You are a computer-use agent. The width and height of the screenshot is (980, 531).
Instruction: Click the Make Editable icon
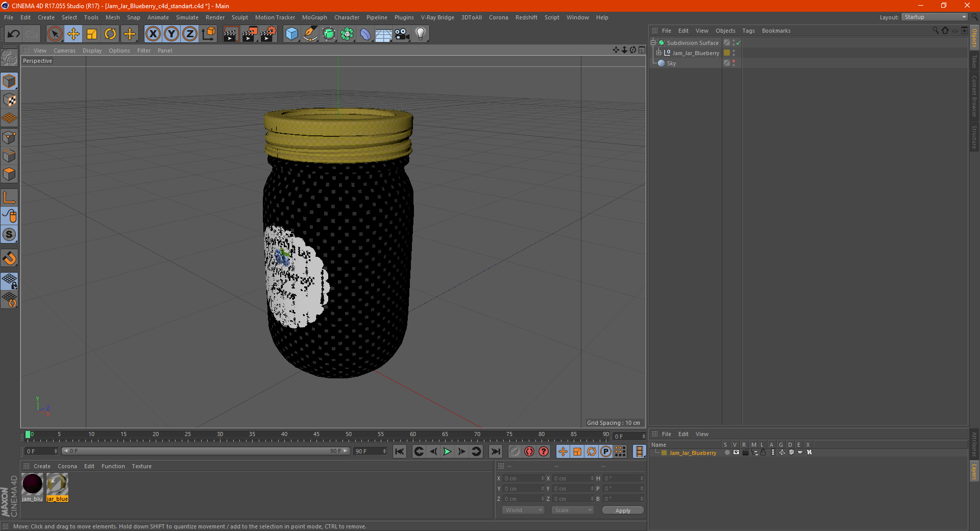[9, 58]
